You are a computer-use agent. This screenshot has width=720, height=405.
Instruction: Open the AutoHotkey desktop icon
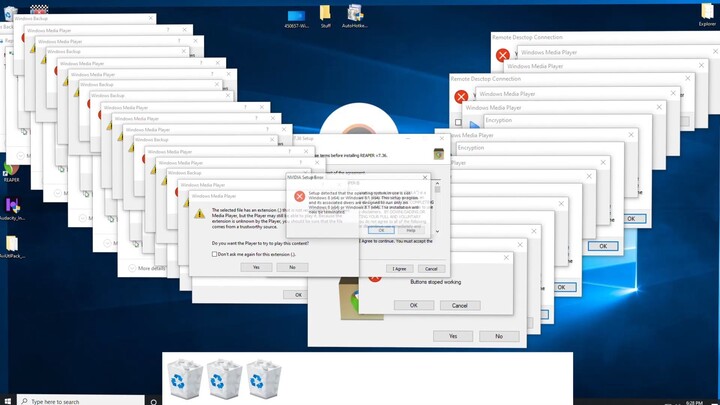point(355,15)
